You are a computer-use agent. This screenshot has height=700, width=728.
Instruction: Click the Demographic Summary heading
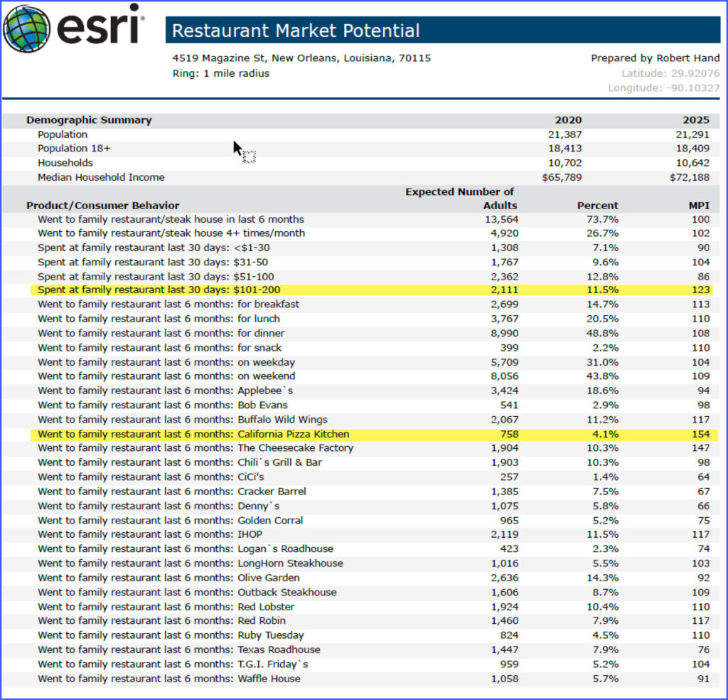89,120
